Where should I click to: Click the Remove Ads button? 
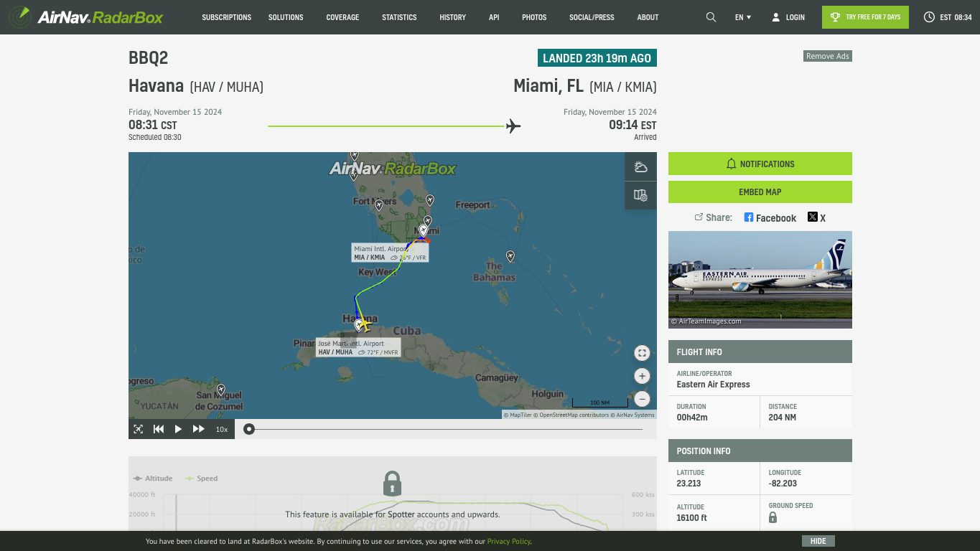828,56
